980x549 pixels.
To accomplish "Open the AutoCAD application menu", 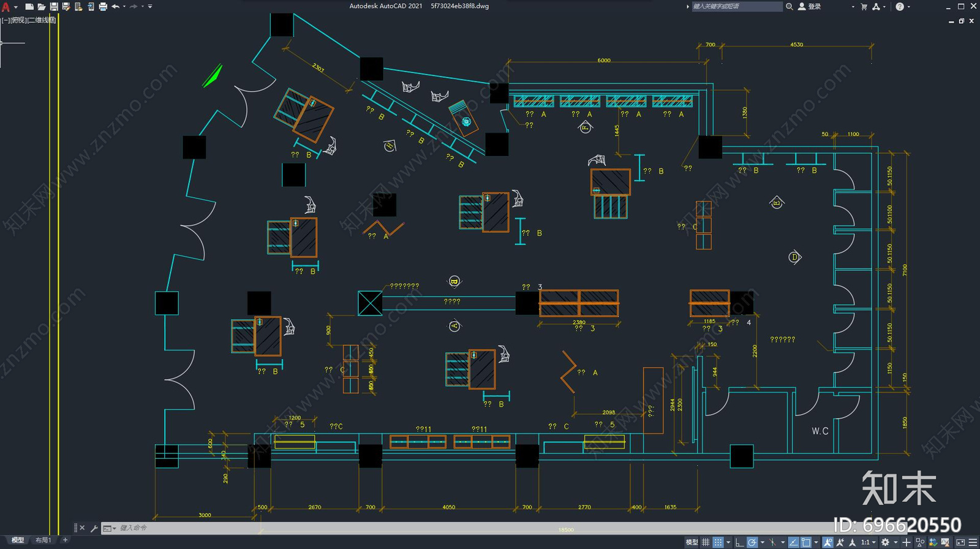I will point(6,7).
